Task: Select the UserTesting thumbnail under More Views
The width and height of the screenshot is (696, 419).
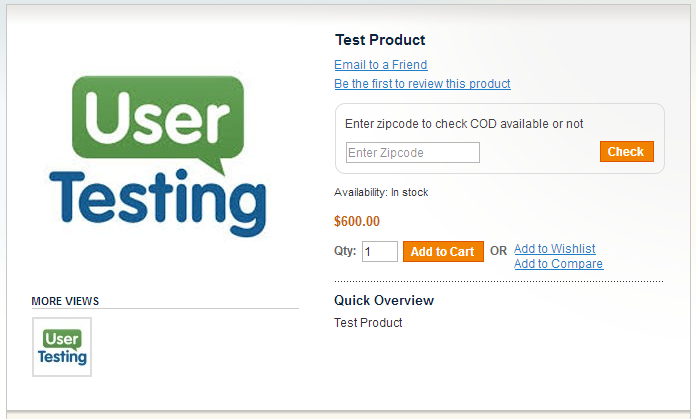Action: pyautogui.click(x=62, y=347)
